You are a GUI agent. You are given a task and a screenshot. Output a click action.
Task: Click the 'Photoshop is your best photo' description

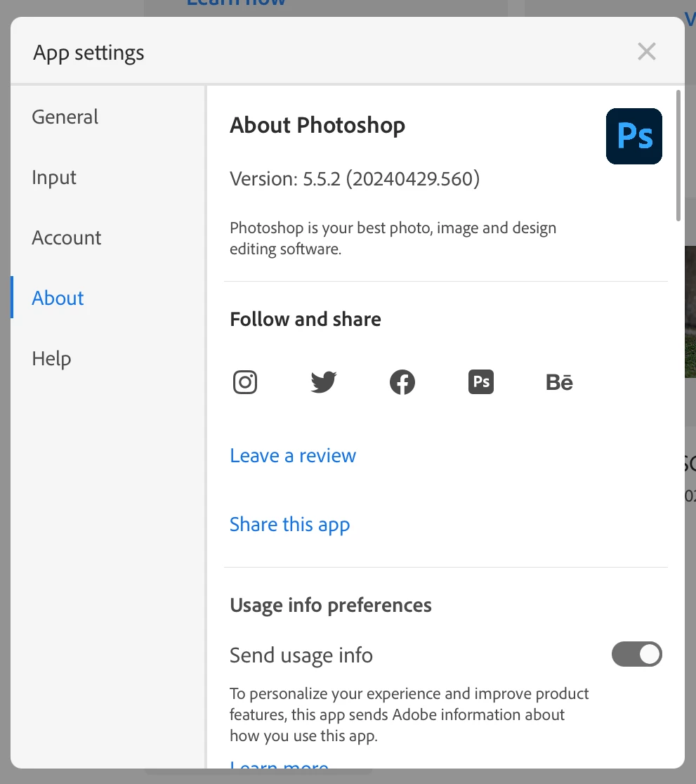pos(393,238)
